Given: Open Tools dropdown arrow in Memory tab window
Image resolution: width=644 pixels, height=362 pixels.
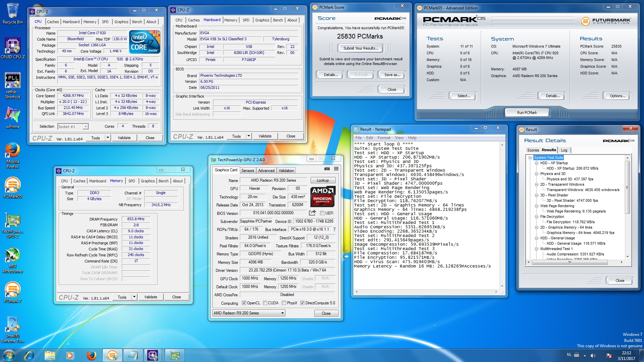Looking at the screenshot, I should click(x=134, y=297).
